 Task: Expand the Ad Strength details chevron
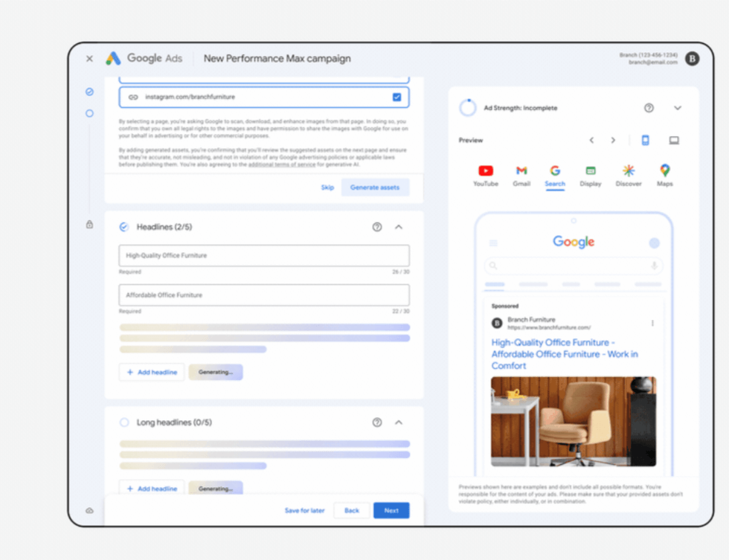click(678, 108)
